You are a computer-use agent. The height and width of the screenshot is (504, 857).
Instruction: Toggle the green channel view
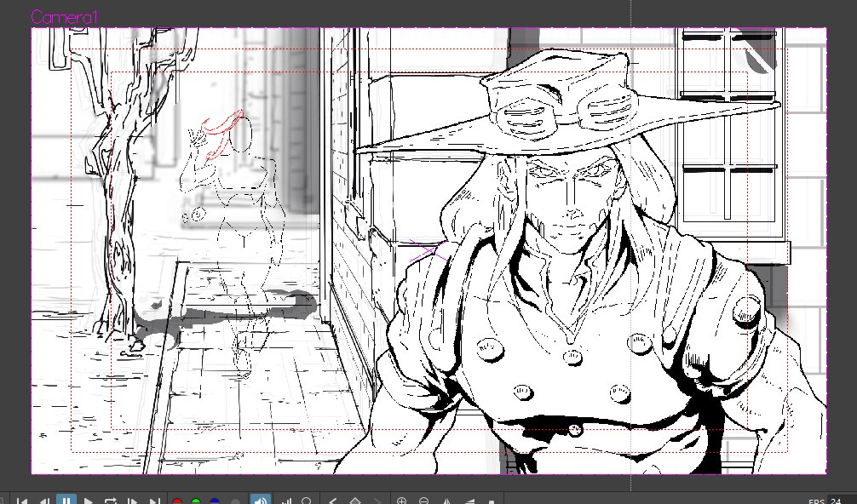point(196,501)
